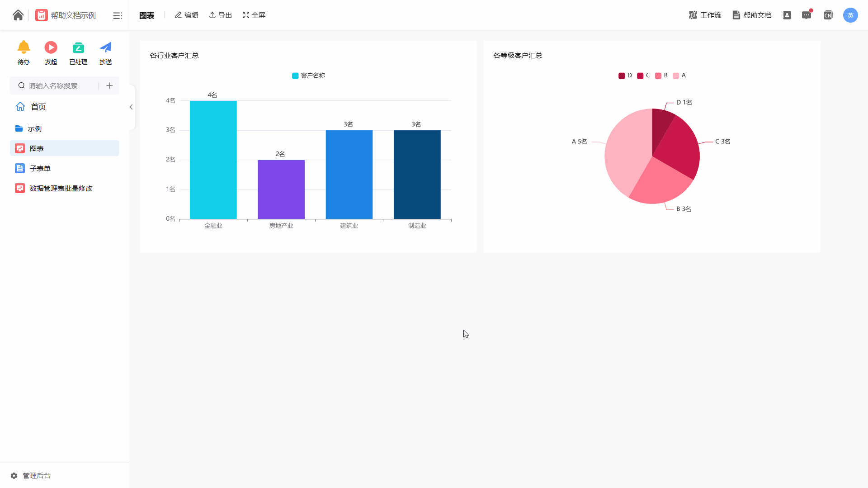The width and height of the screenshot is (868, 488).
Task: Click the plus add icon beside search
Action: [109, 85]
